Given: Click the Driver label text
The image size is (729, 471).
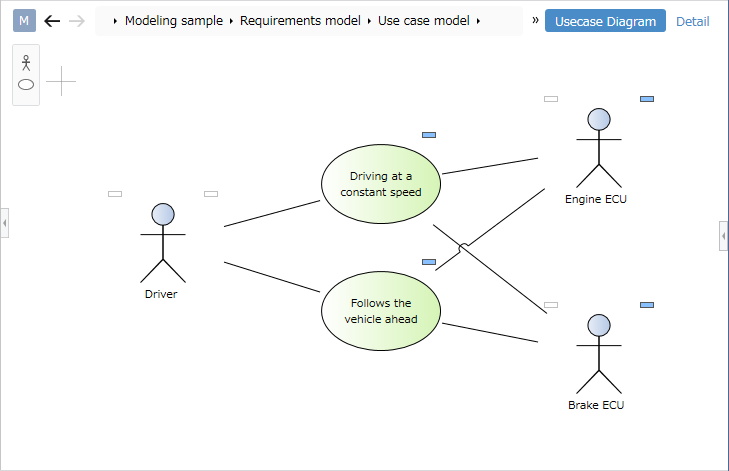Looking at the screenshot, I should point(161,294).
